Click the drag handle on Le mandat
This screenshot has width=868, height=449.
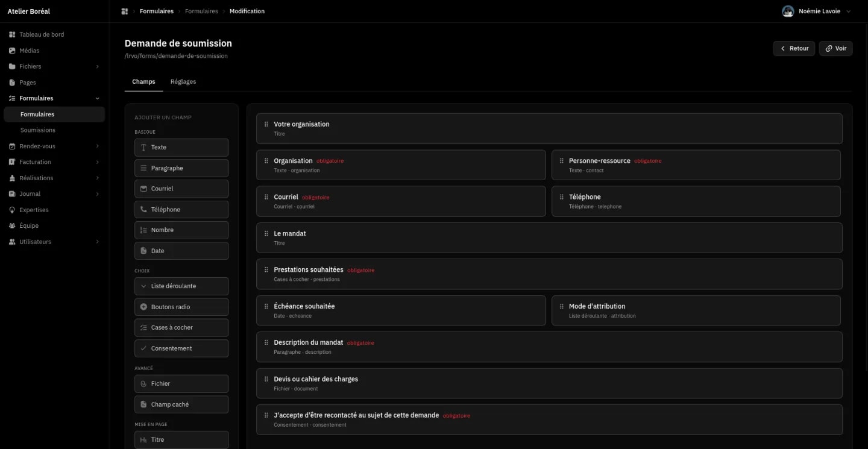click(266, 233)
